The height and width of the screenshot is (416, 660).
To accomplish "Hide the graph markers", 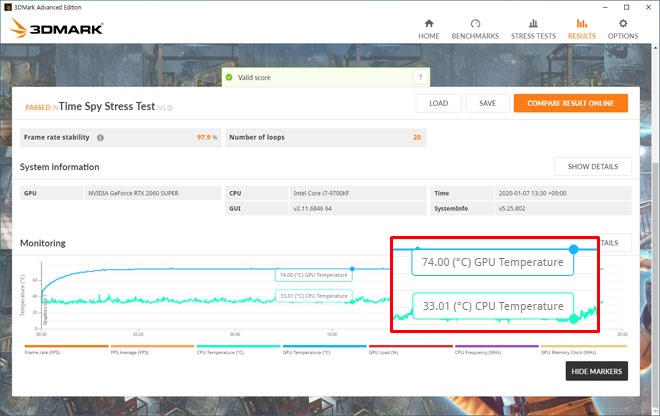I will [596, 372].
